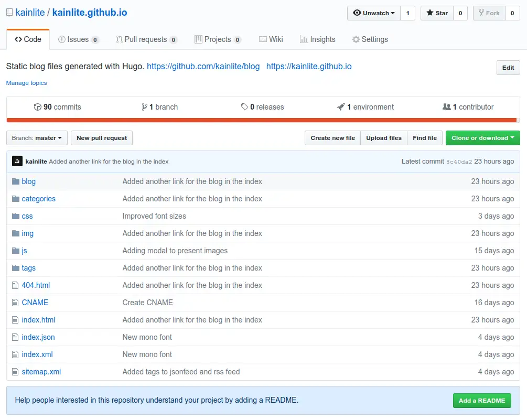Open the CNAME file

tap(35, 303)
